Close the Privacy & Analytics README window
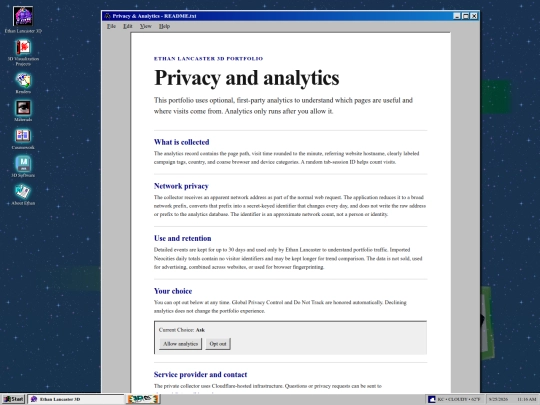 (x=474, y=16)
